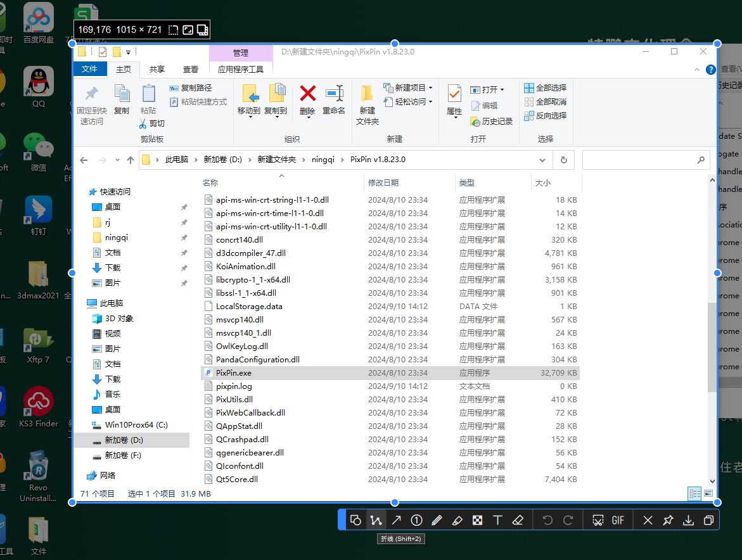Image resolution: width=742 pixels, height=560 pixels.
Task: Select the shape tool in PixPin toolbar
Action: (355, 520)
